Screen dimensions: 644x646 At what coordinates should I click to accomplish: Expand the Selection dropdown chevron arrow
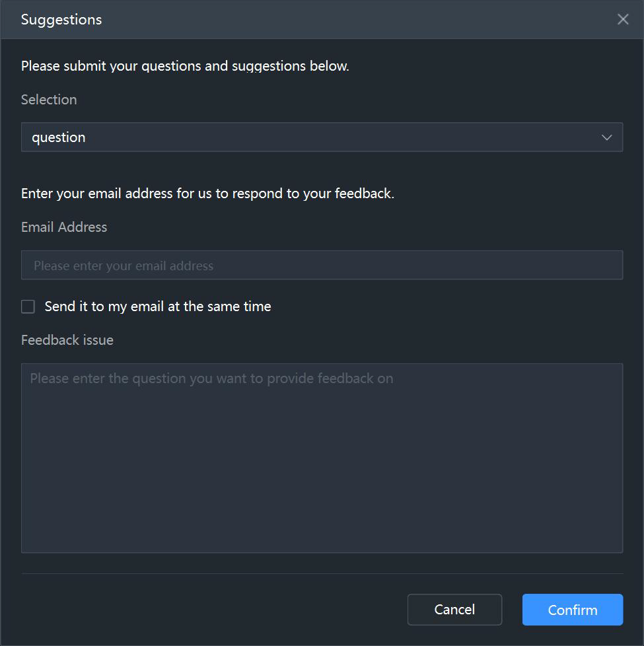pos(606,137)
